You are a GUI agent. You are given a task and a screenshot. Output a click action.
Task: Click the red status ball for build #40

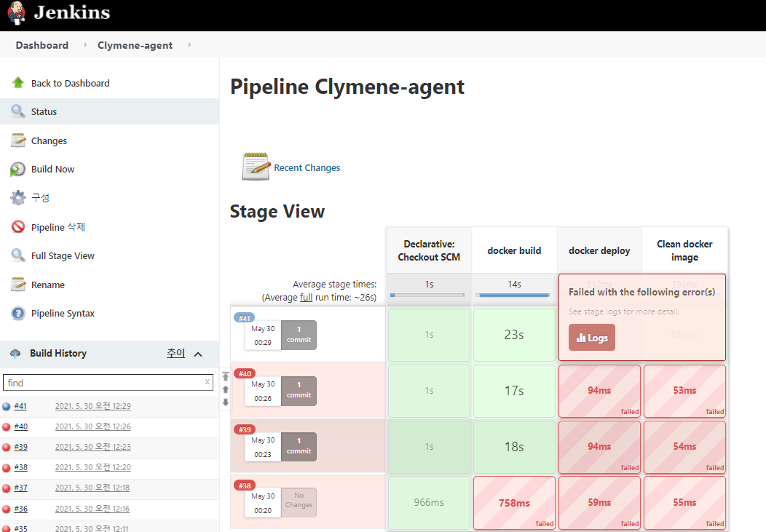(x=7, y=426)
